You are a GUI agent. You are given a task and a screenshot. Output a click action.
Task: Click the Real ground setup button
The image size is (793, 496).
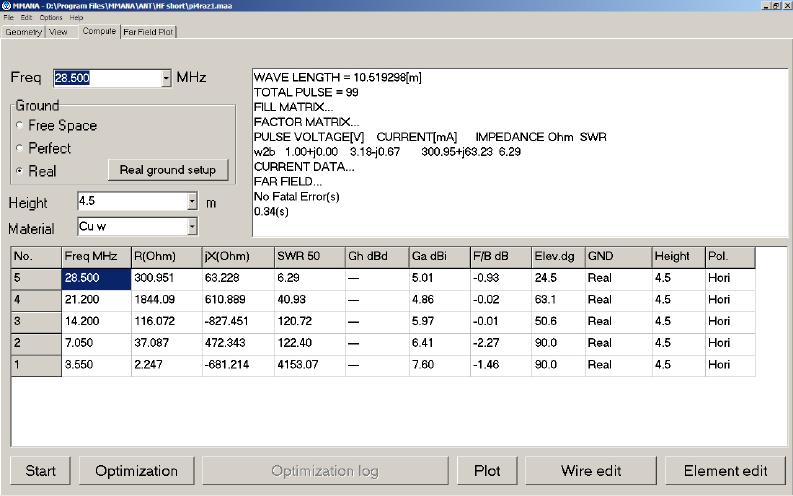click(x=167, y=170)
